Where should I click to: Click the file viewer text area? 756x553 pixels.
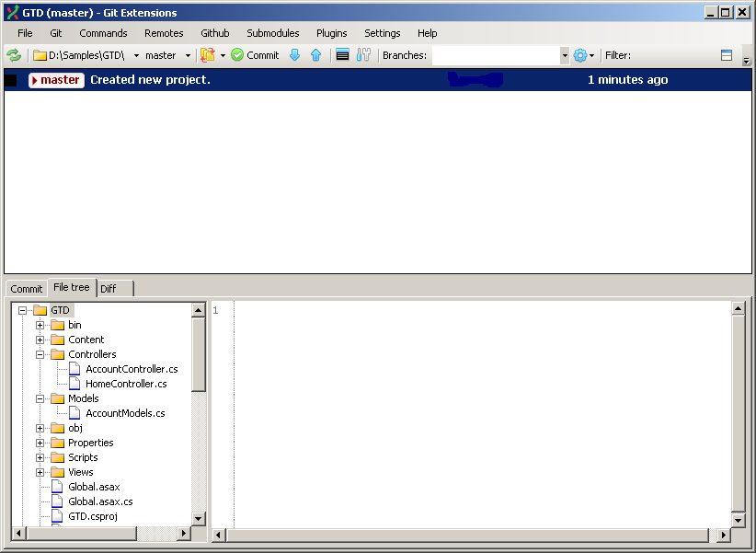483,414
